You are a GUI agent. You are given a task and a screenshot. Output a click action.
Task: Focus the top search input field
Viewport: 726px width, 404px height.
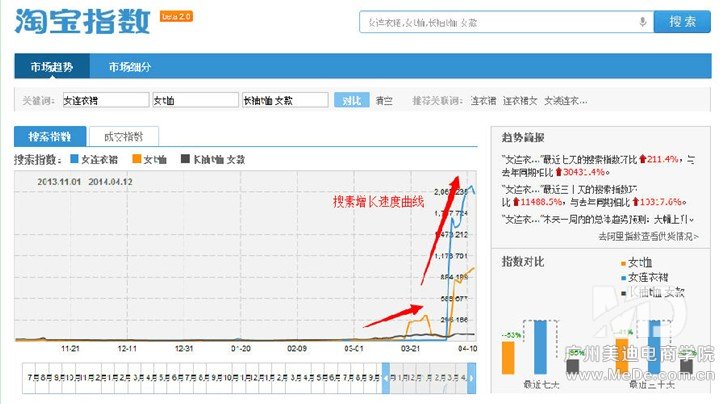pyautogui.click(x=507, y=22)
